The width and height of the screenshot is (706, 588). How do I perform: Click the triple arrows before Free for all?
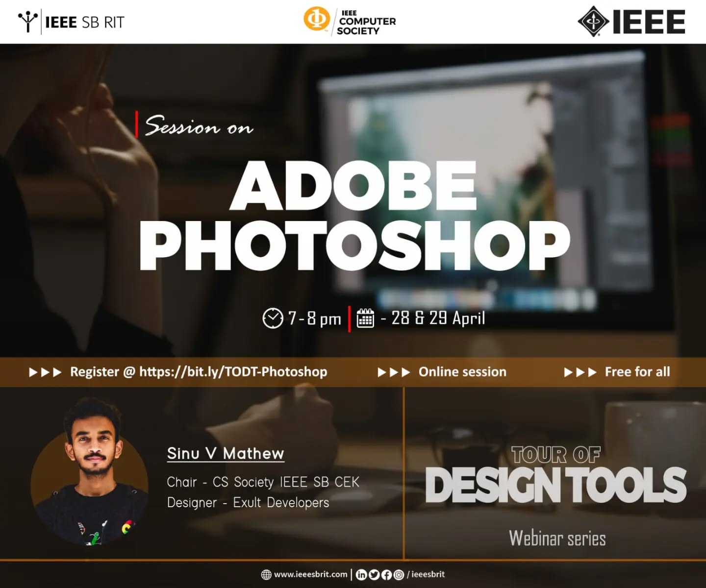click(x=580, y=372)
